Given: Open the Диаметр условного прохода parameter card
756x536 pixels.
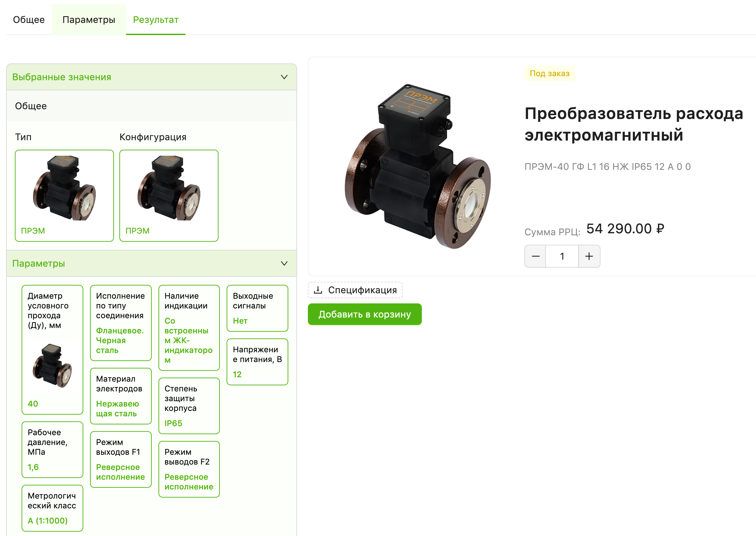Looking at the screenshot, I should (x=52, y=350).
